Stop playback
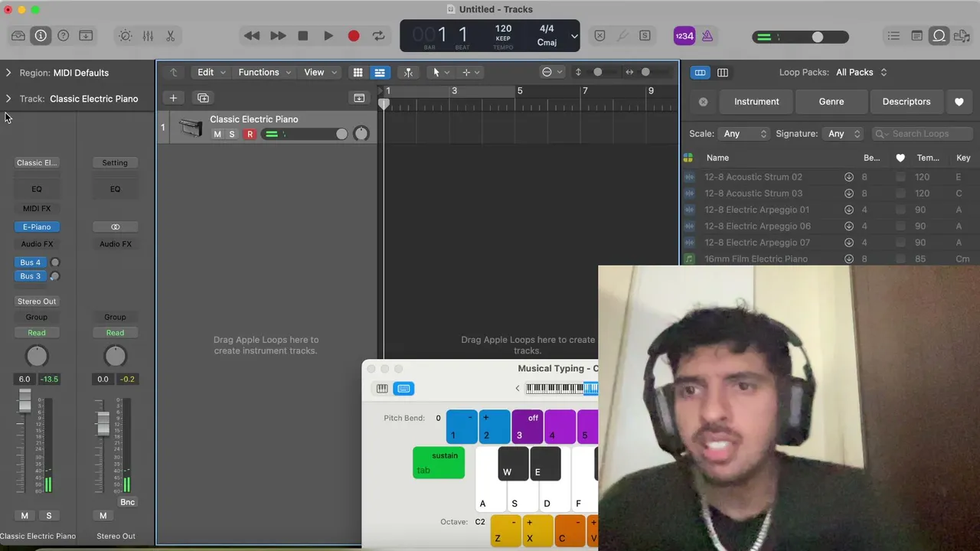 [303, 36]
